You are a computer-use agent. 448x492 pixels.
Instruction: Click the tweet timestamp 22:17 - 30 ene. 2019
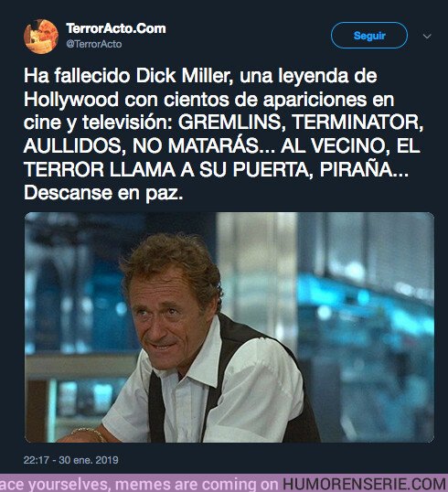pyautogui.click(x=71, y=460)
